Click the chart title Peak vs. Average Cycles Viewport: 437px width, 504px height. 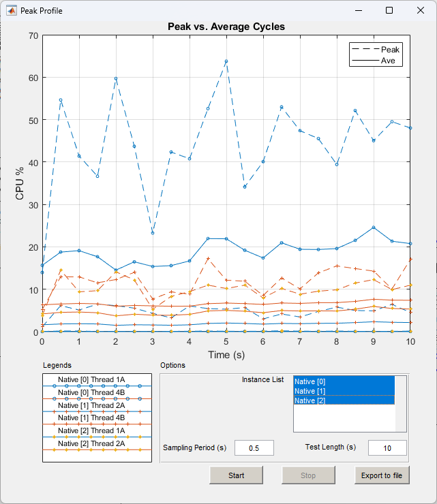(x=226, y=27)
